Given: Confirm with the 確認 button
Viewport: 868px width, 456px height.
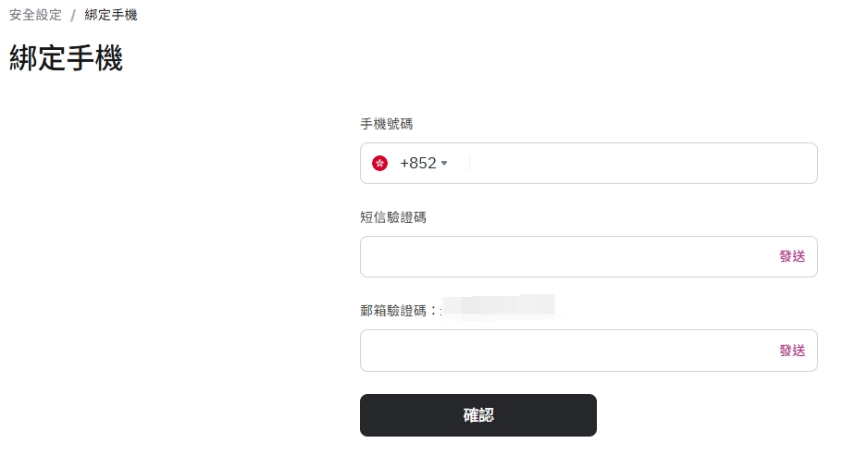Looking at the screenshot, I should click(478, 415).
